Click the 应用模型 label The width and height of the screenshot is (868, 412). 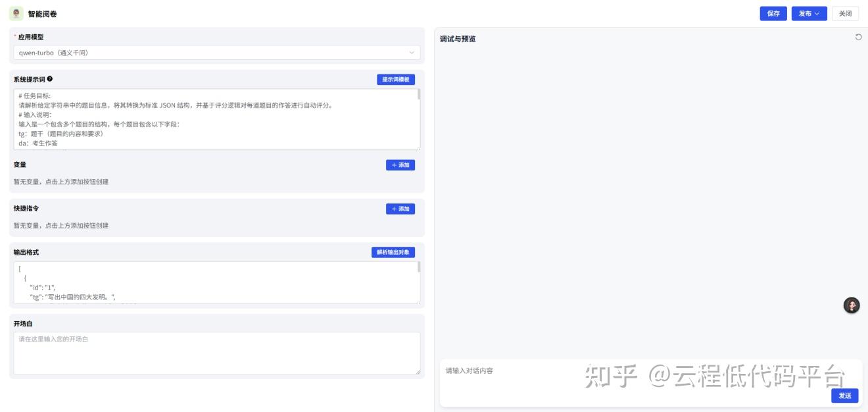(30, 37)
